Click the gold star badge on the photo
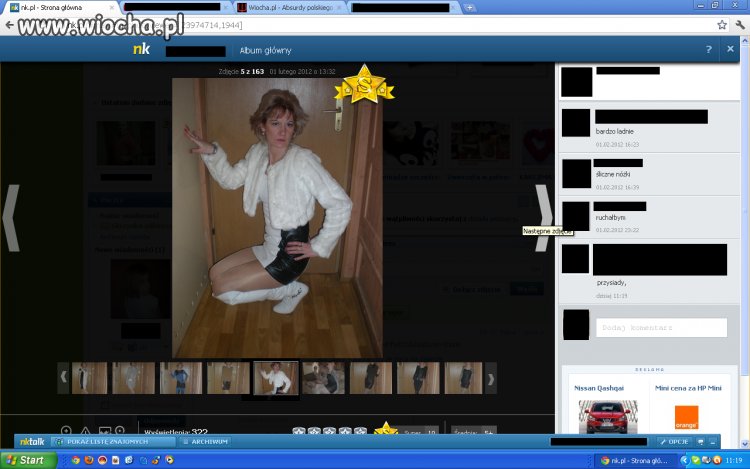750x469 pixels. point(364,85)
